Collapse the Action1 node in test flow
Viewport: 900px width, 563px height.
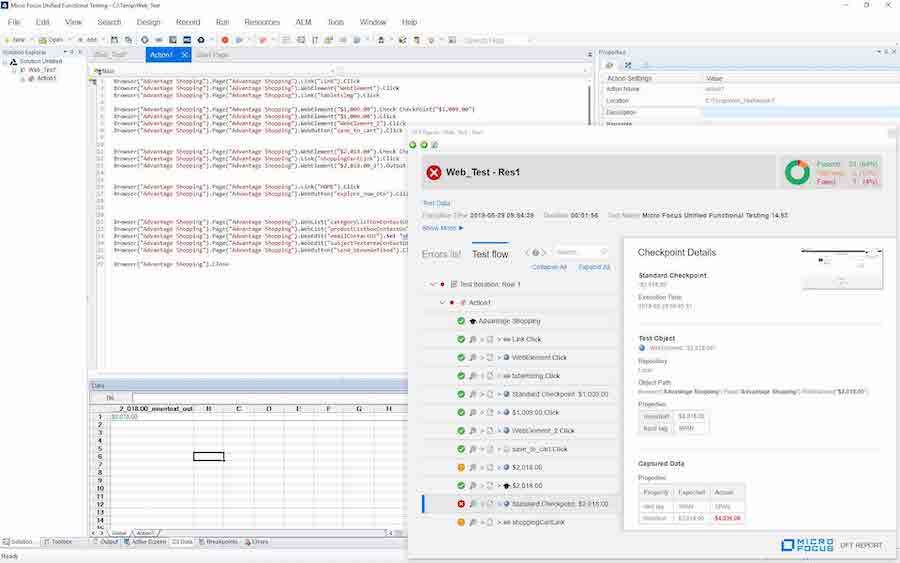pos(441,302)
